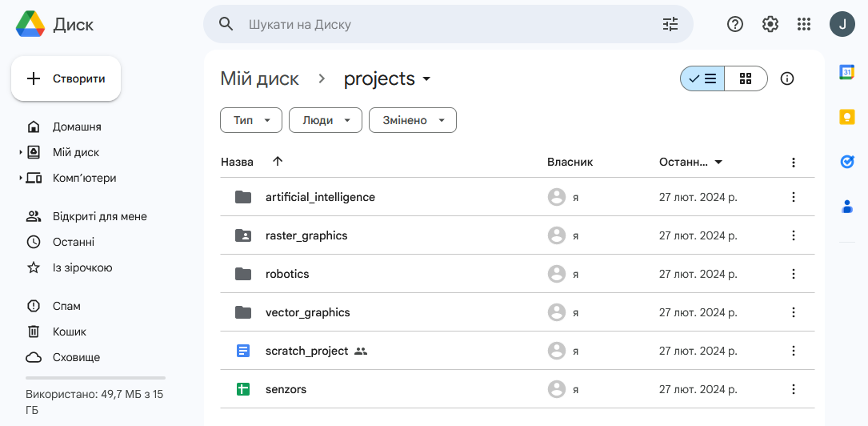Open Google Keep side panel icon

pos(847,118)
